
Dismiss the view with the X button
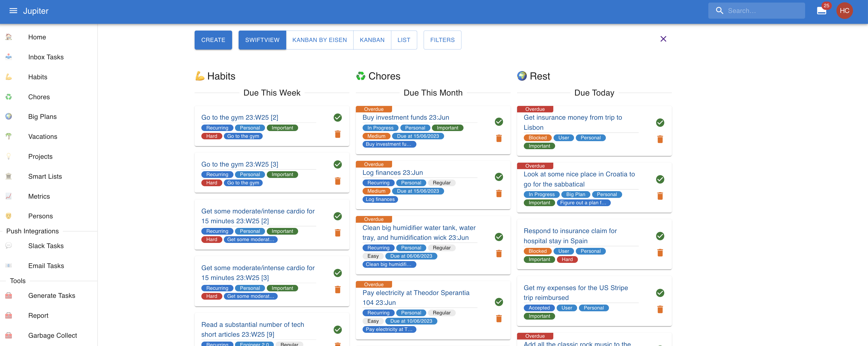[x=663, y=39]
